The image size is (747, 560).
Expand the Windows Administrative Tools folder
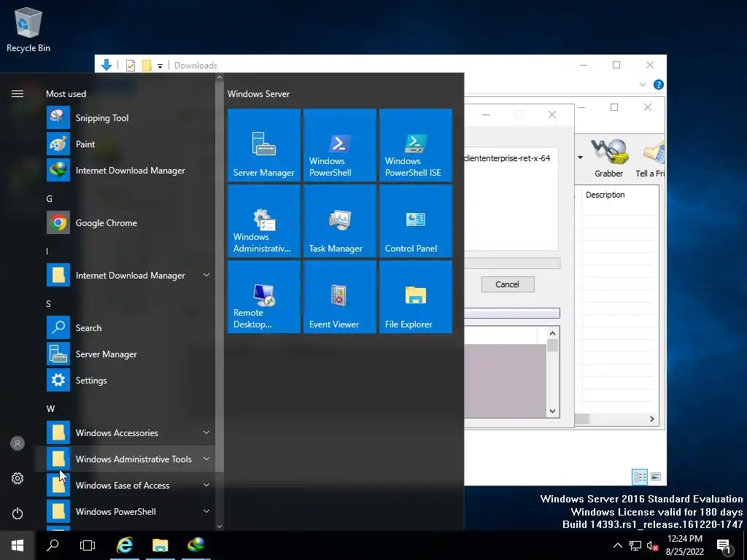coord(206,459)
